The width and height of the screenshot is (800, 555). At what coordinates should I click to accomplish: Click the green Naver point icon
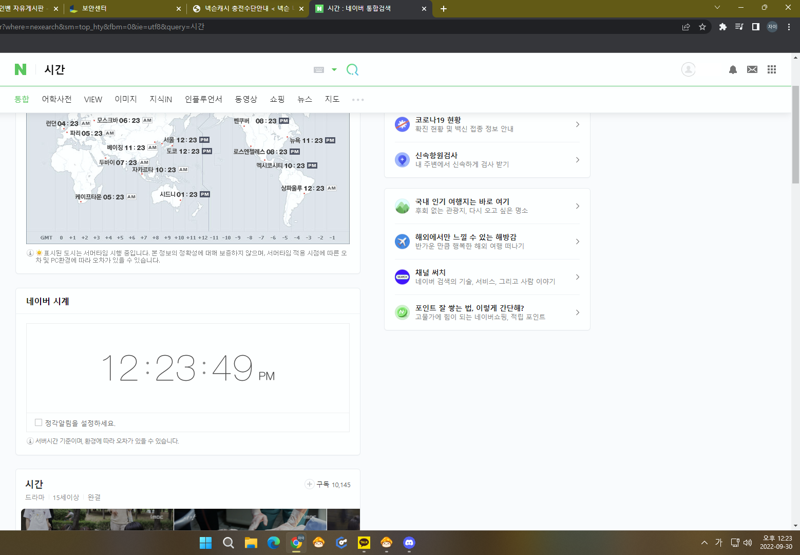(402, 312)
